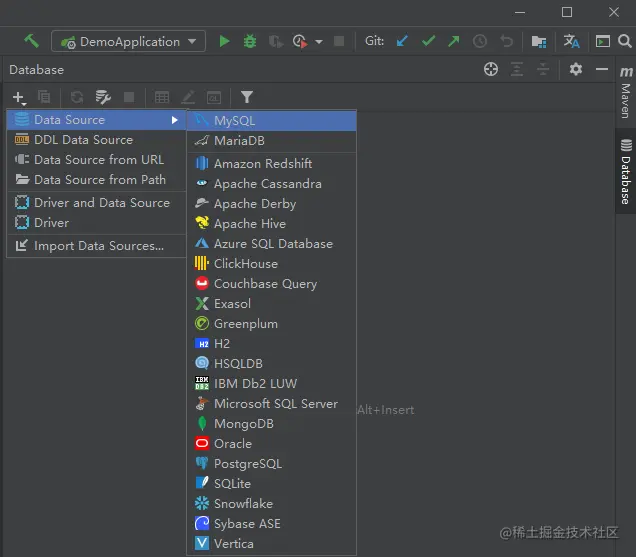This screenshot has height=557, width=636.
Task: Select IBM Db2 LUW entry
Action: [x=272, y=384]
